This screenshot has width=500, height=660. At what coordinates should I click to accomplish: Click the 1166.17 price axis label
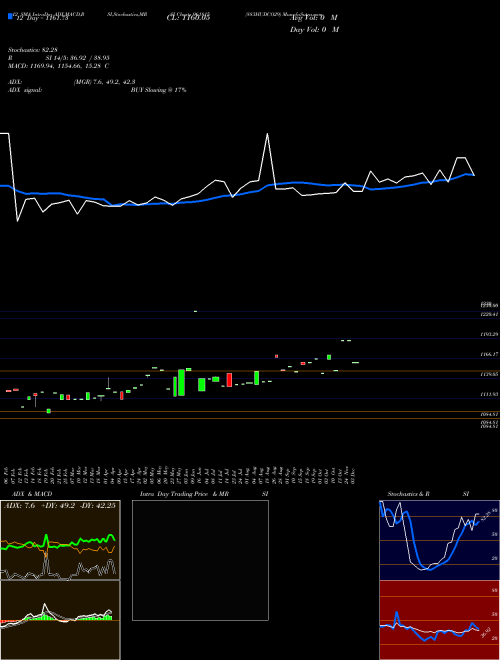click(489, 354)
